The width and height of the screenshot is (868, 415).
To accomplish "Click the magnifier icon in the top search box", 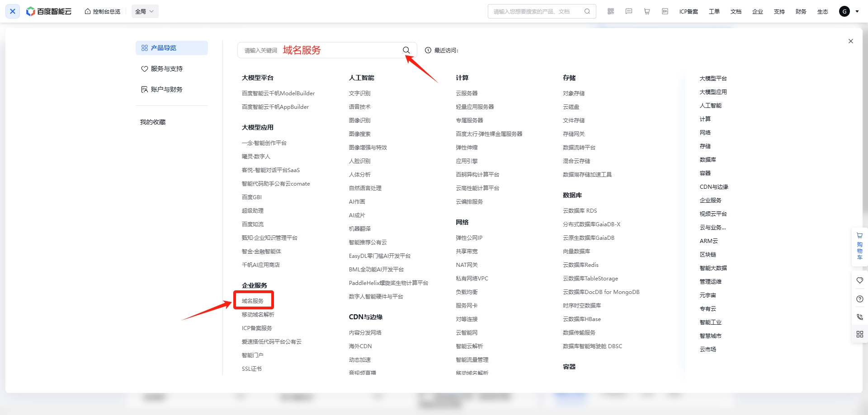I will 587,12.
